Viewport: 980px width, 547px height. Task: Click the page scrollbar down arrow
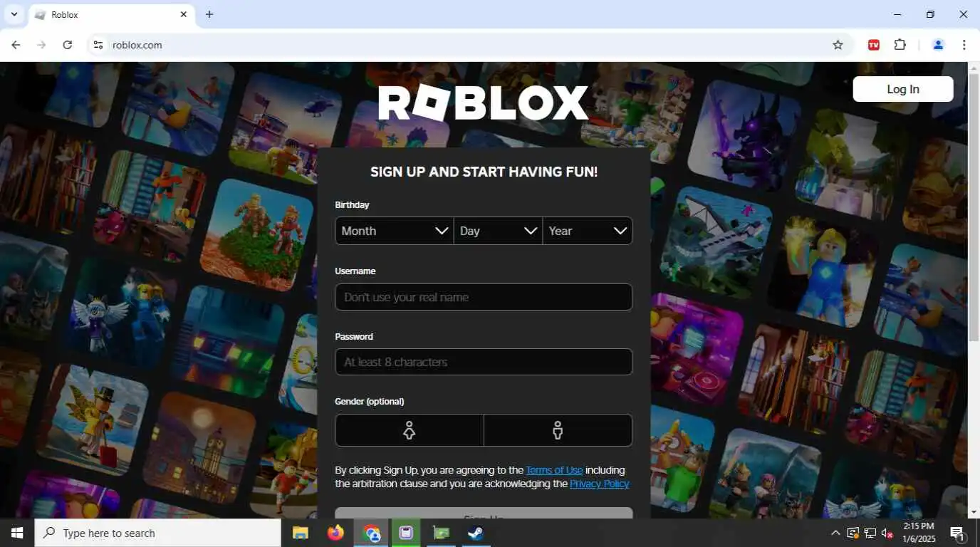click(974, 512)
